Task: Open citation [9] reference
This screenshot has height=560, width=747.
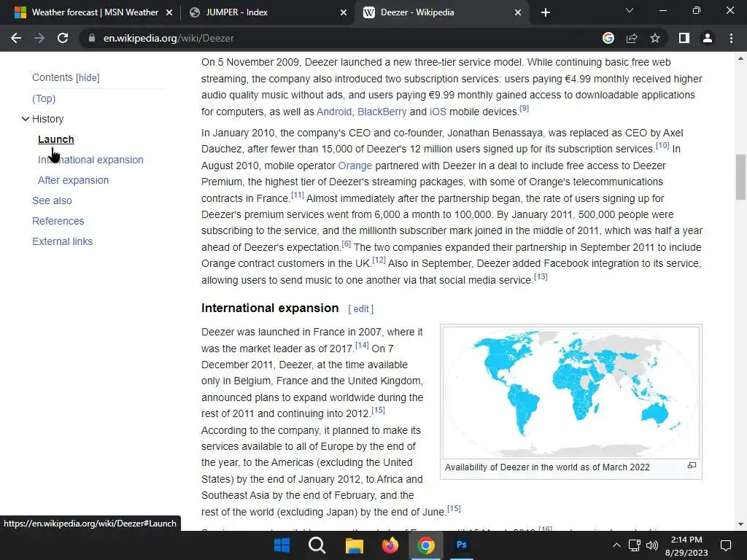Action: [x=524, y=108]
